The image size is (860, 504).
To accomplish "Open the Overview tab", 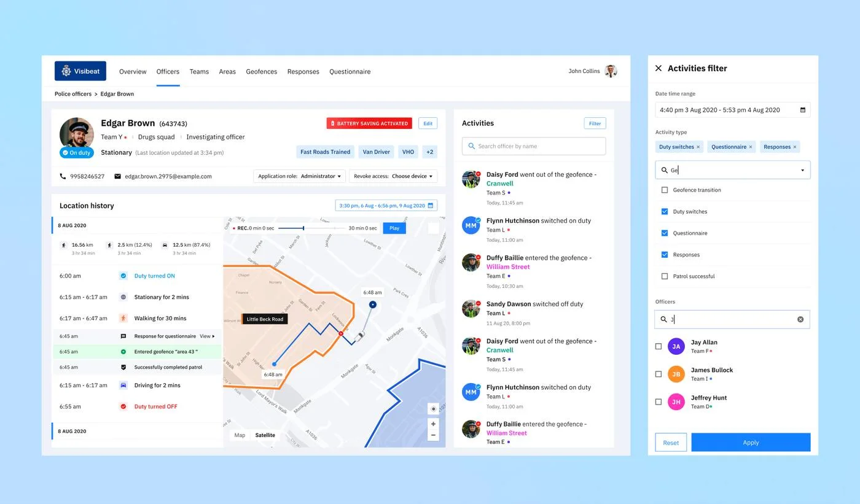I will 133,72.
